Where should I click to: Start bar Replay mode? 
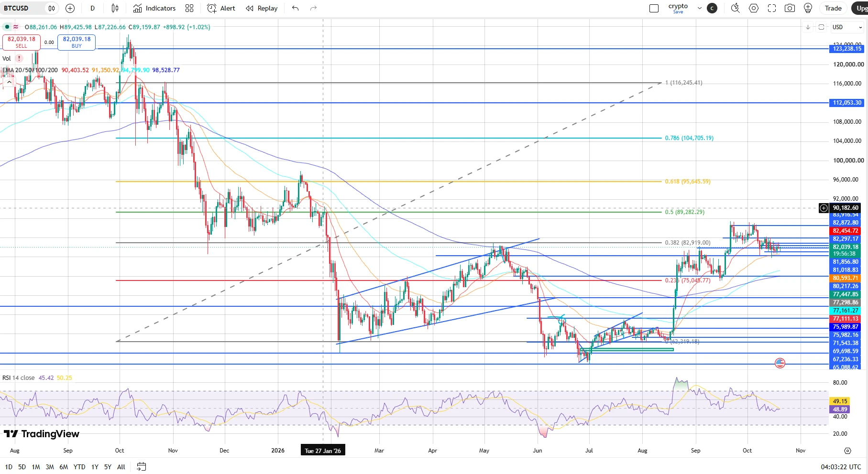click(261, 8)
